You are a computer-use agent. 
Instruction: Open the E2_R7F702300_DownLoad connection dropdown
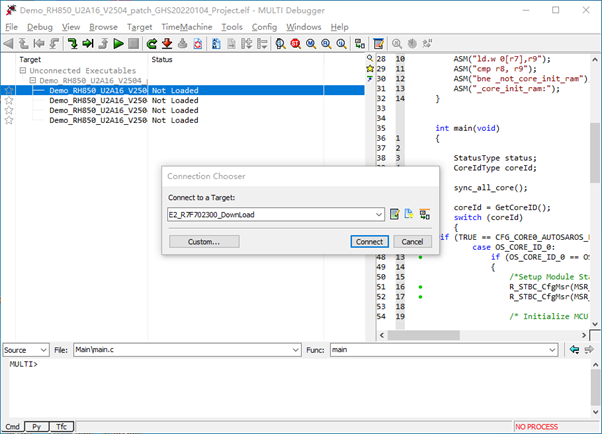[x=379, y=214]
